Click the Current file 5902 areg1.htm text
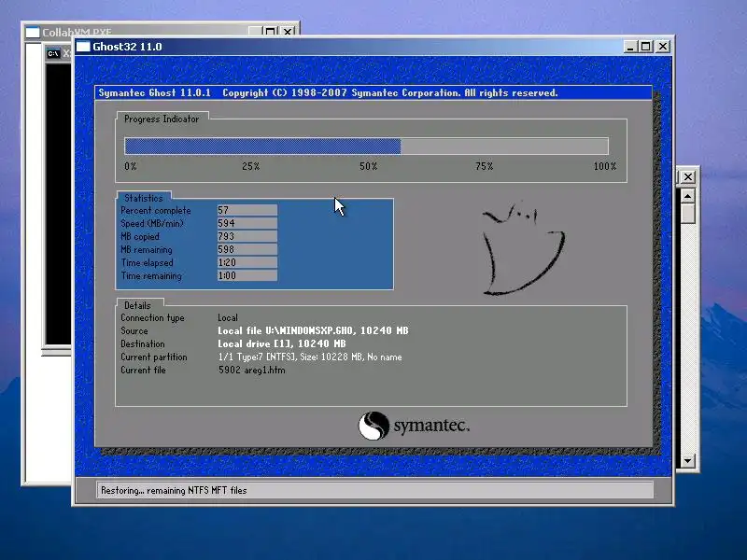747x560 pixels. [x=251, y=370]
